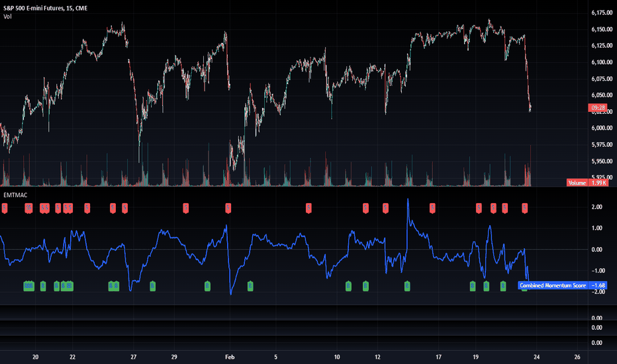The height and width of the screenshot is (364, 617).
Task: Click the 5,950.00 price axis label
Action: (602, 161)
